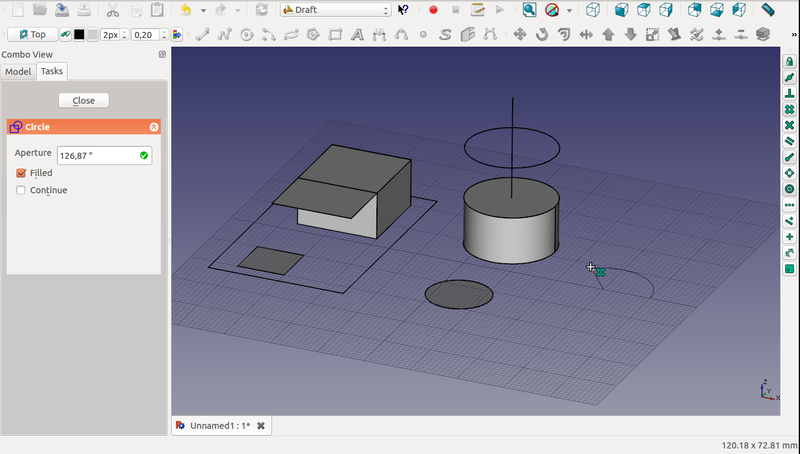
Task: Click the measure distance ruler icon
Action: click(x=767, y=10)
